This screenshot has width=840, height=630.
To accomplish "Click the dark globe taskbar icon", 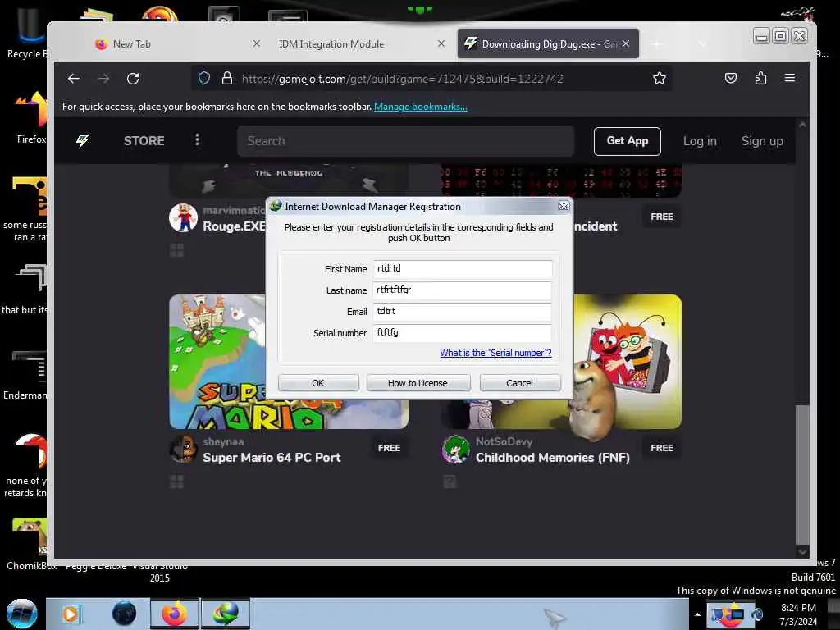I will 125,614.
